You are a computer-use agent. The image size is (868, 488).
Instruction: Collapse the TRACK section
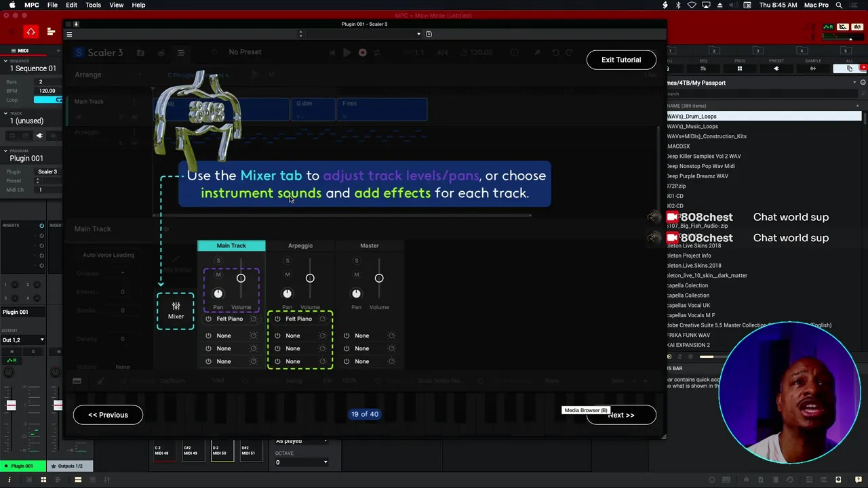point(5,113)
